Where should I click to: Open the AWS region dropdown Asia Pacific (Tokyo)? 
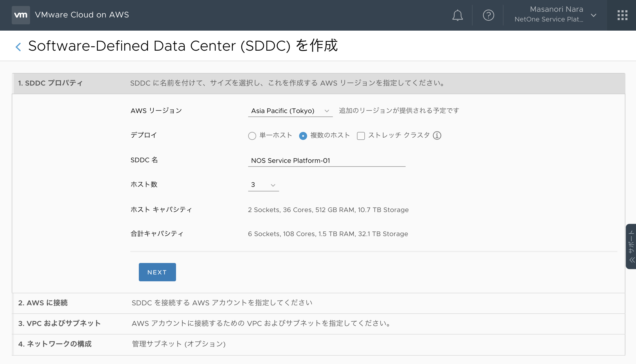pos(290,111)
